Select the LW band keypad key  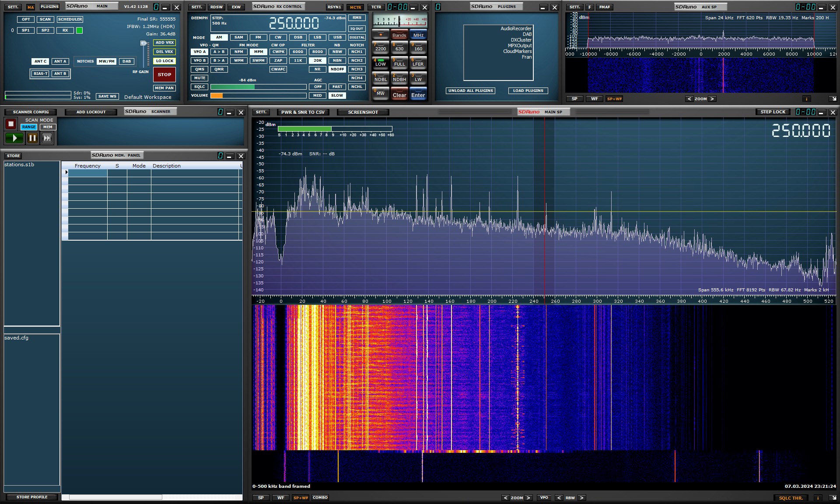click(418, 78)
